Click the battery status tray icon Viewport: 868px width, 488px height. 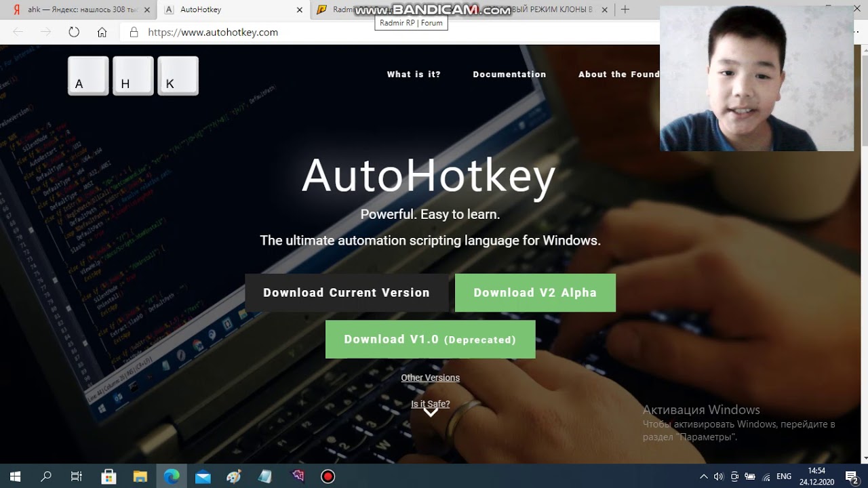(750, 476)
